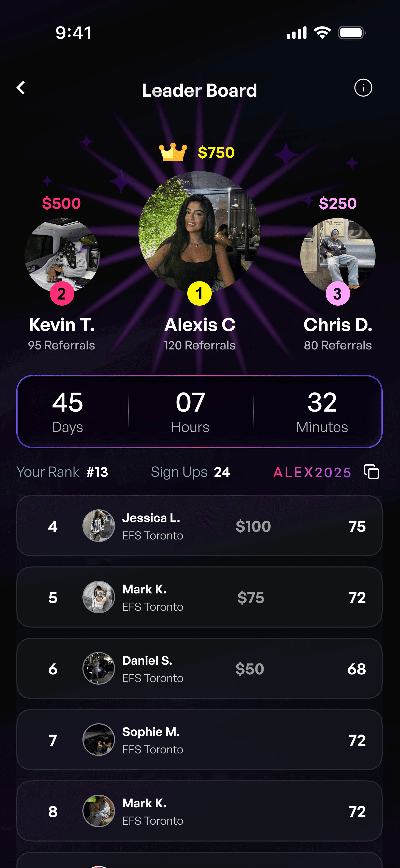Screen dimensions: 400x868
Task: Tap the pink rank 2 badge
Action: 62,293
